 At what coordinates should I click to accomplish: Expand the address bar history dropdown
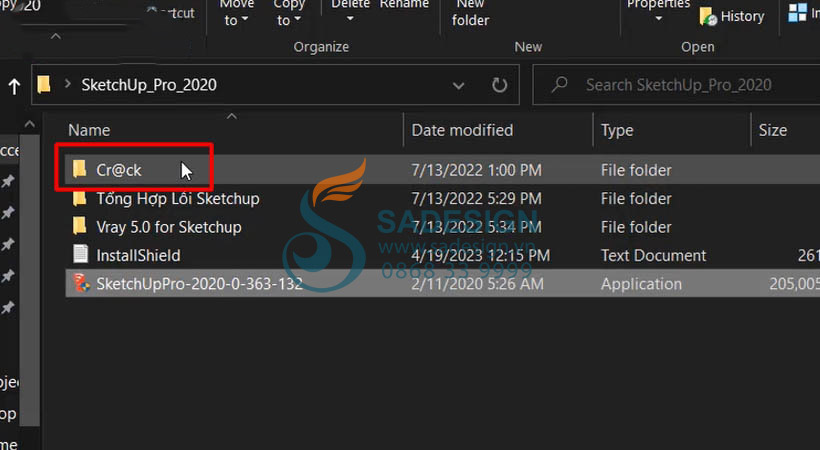click(x=459, y=85)
